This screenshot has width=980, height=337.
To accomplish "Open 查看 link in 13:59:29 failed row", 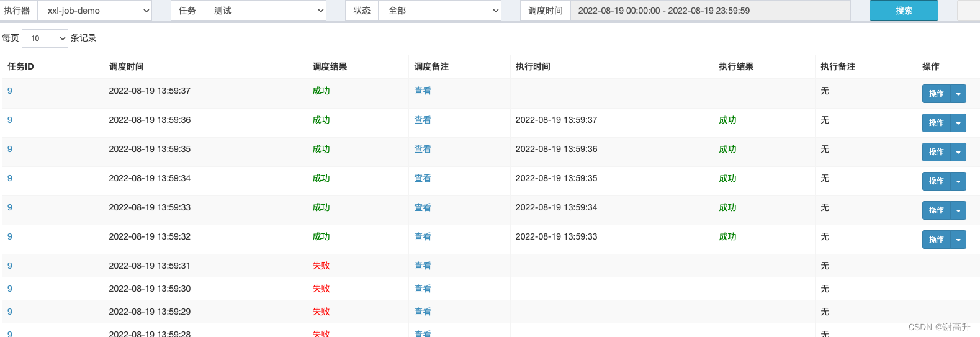I will pyautogui.click(x=423, y=312).
